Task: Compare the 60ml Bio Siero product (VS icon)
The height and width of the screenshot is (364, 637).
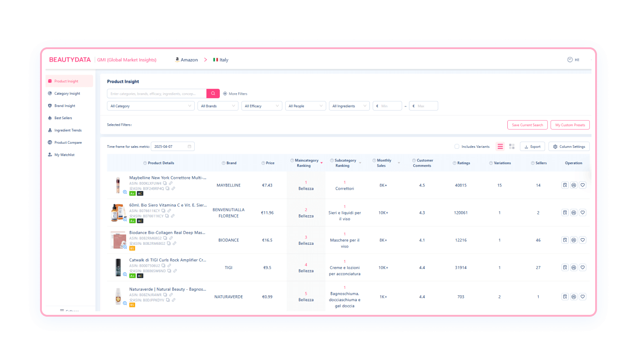Action: (x=574, y=212)
